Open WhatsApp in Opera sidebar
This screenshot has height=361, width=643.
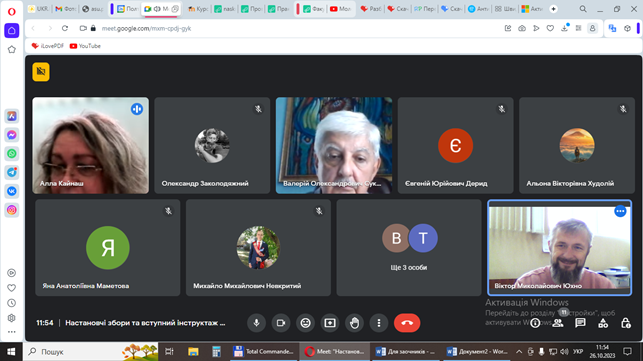(x=11, y=154)
